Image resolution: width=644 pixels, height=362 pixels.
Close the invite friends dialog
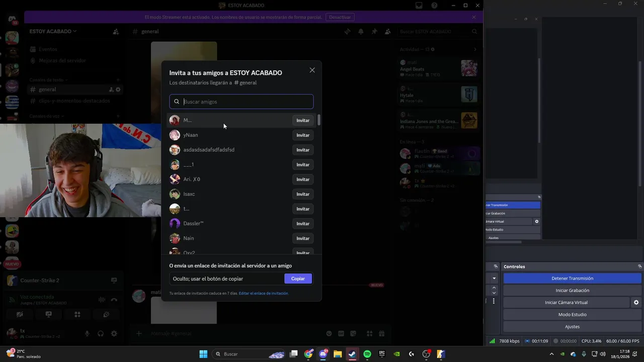coord(312,70)
